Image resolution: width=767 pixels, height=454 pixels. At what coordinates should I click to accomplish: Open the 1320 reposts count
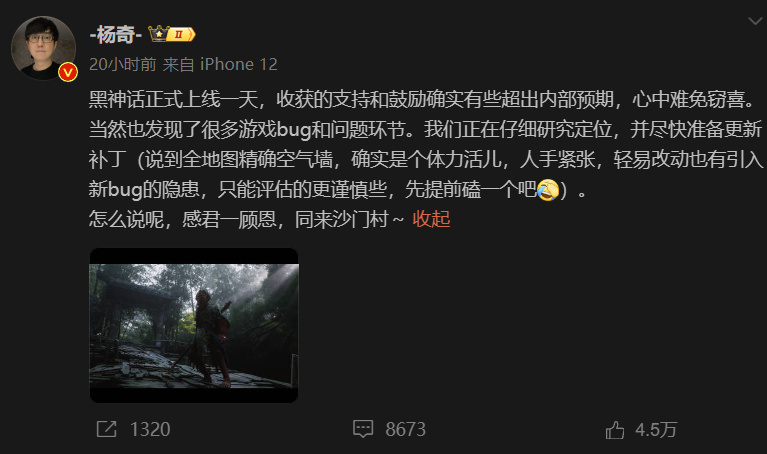coord(150,430)
